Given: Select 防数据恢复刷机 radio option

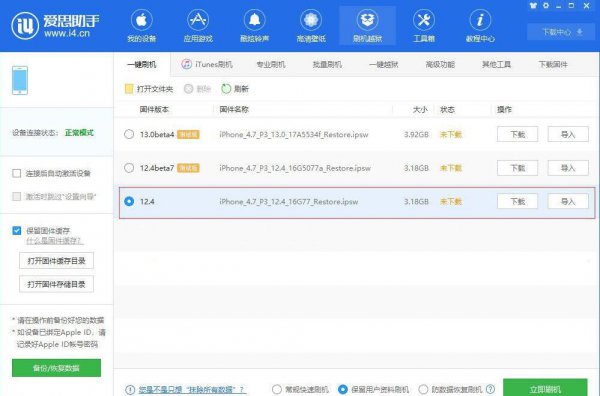Looking at the screenshot, I should [423, 389].
